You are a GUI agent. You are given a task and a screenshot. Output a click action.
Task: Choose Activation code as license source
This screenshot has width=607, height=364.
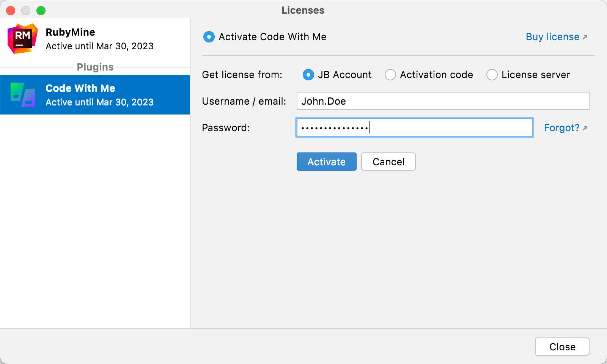pos(390,75)
